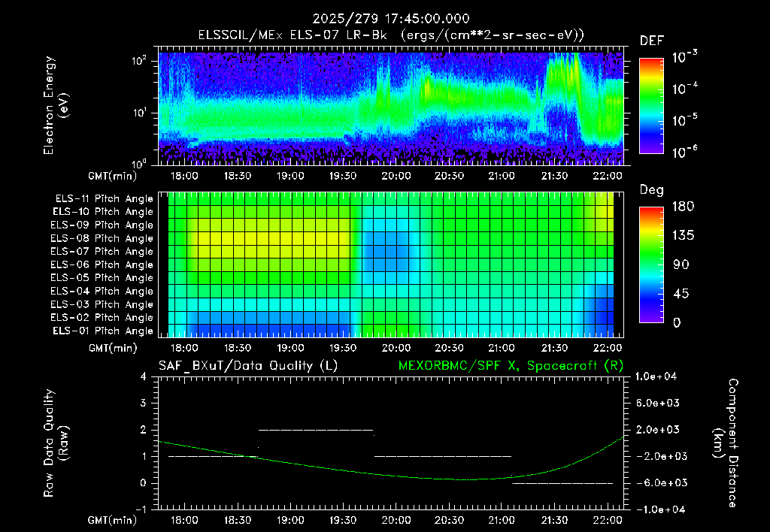Click the Component Distance (km) axis label
This screenshot has width=770, height=532.
pyautogui.click(x=726, y=443)
